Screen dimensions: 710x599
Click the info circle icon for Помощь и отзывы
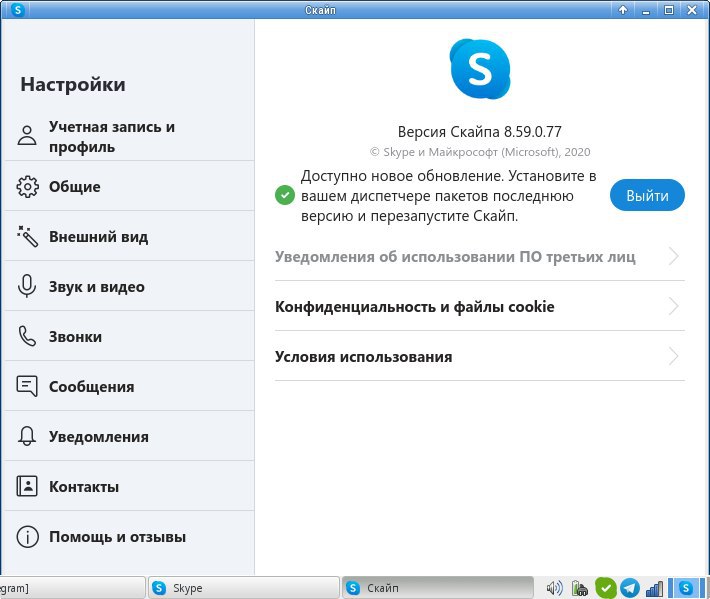(27, 537)
